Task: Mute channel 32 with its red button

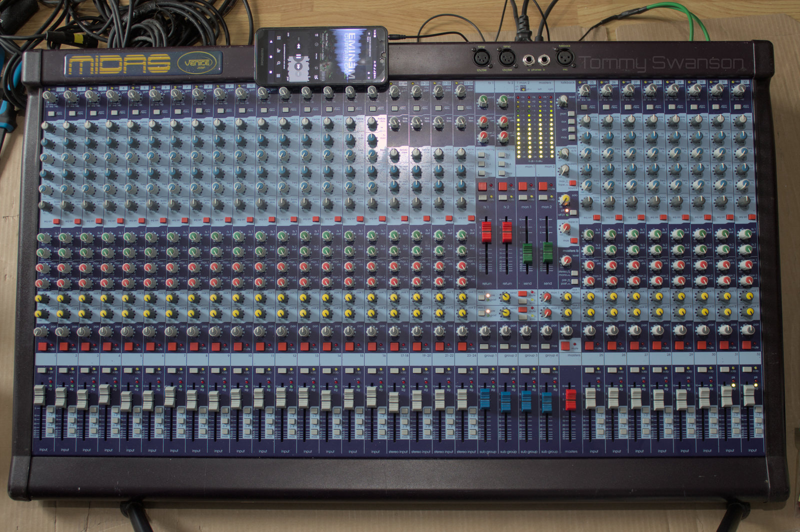Action: (746, 345)
